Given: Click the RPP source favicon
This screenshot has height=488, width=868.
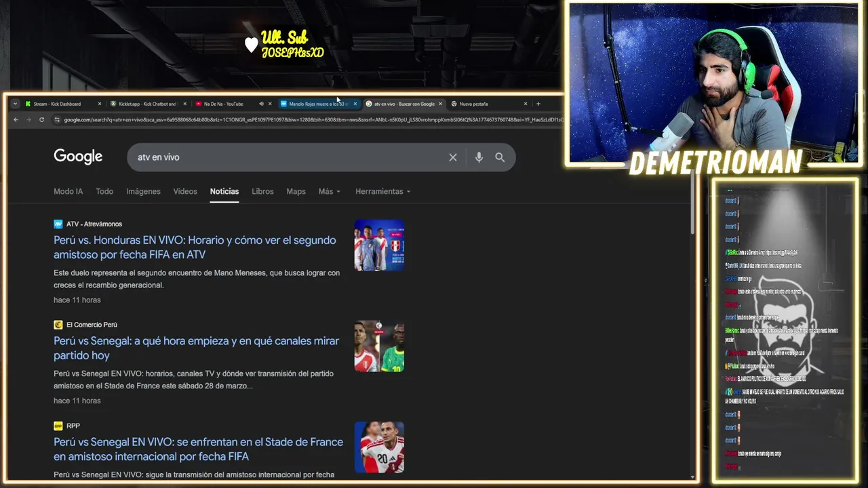Looking at the screenshot, I should pyautogui.click(x=58, y=426).
